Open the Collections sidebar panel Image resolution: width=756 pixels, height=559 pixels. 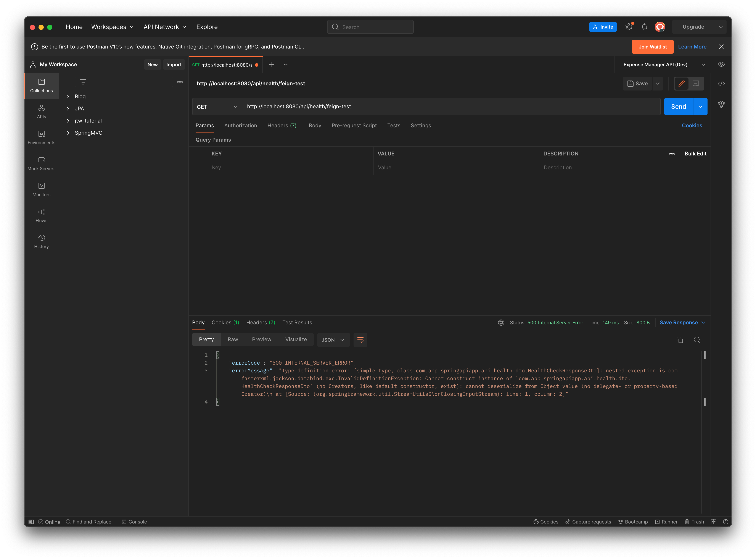41,86
